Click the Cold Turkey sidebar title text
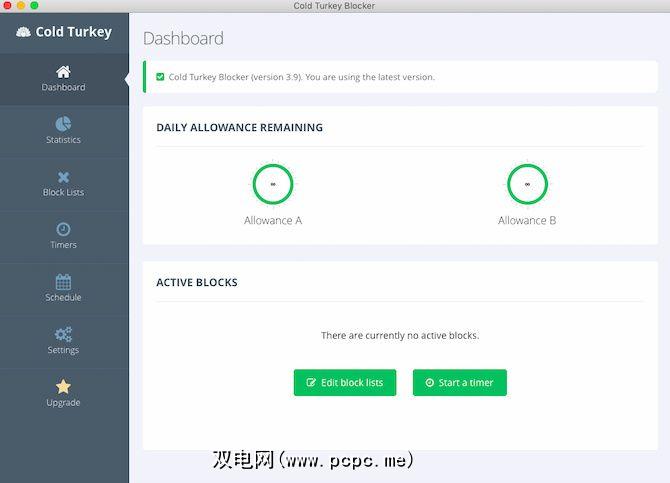The width and height of the screenshot is (670, 483). [73, 32]
